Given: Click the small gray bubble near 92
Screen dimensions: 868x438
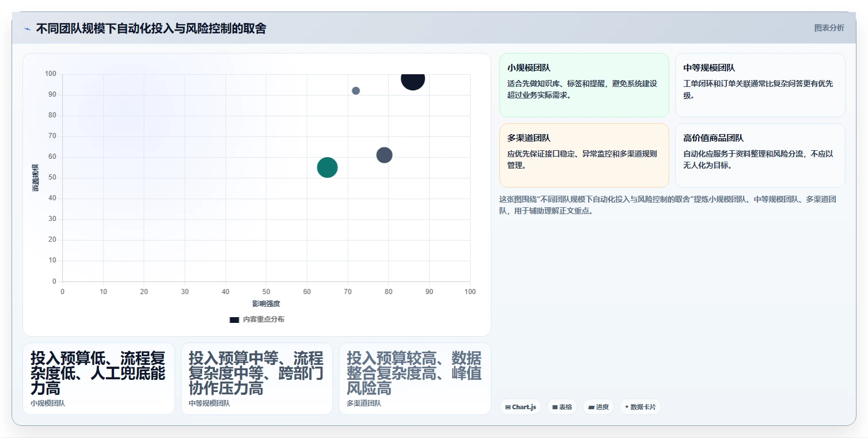Looking at the screenshot, I should point(356,91).
